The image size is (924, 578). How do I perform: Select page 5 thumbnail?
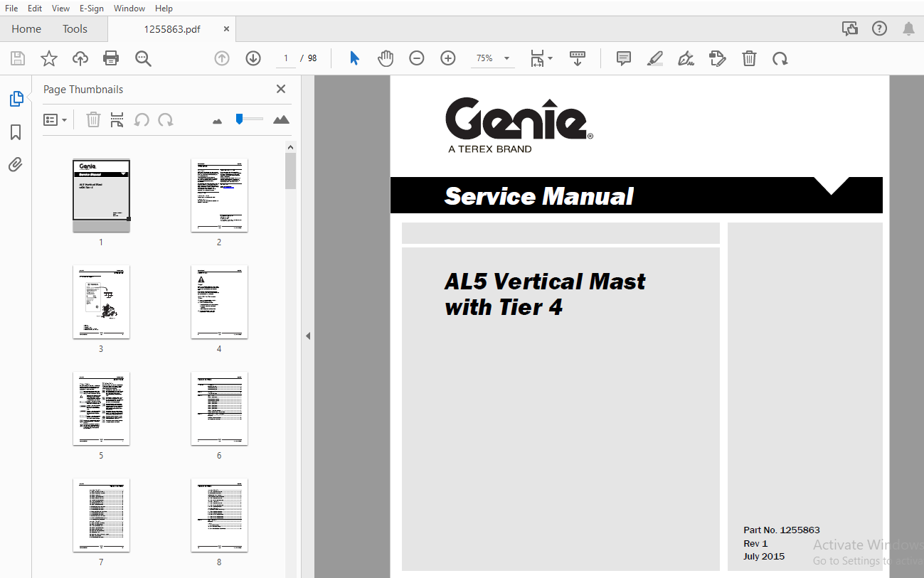[101, 409]
